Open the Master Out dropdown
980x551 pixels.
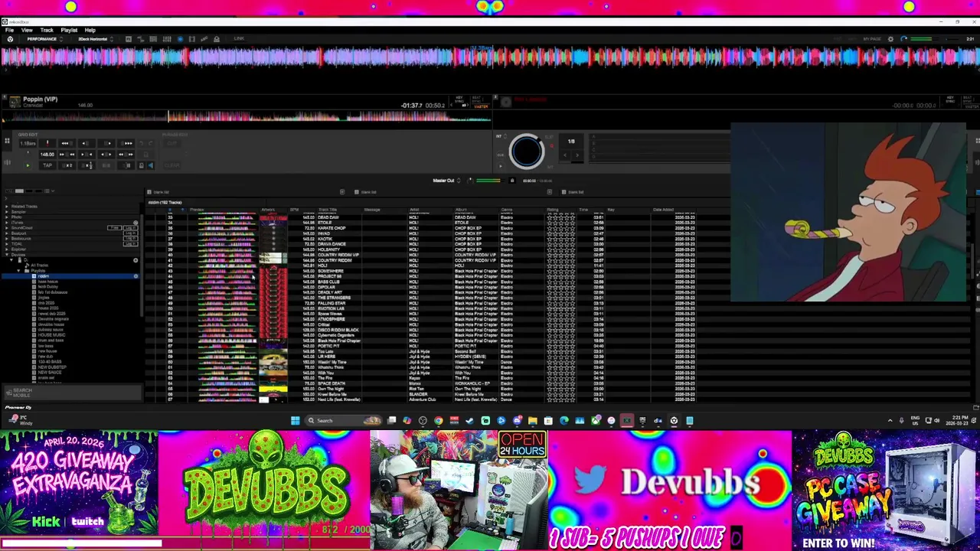point(448,181)
